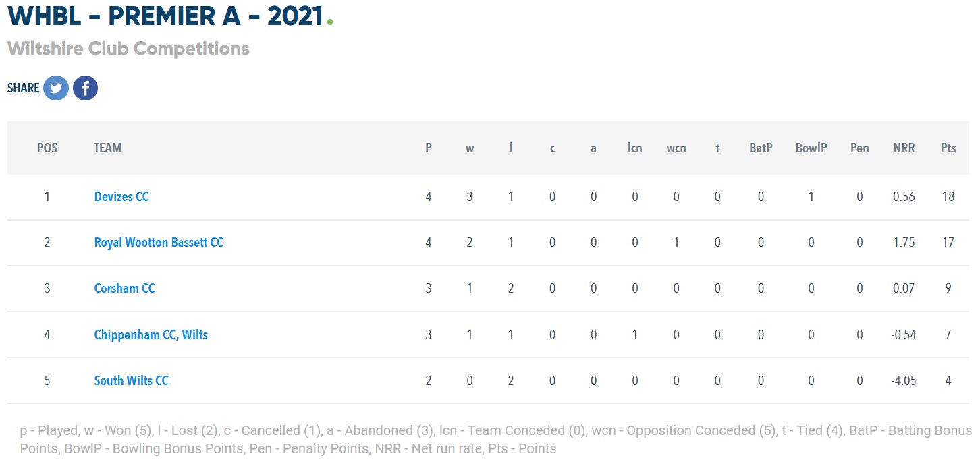The image size is (980, 466).
Task: Click the TEAM column header
Action: click(108, 148)
